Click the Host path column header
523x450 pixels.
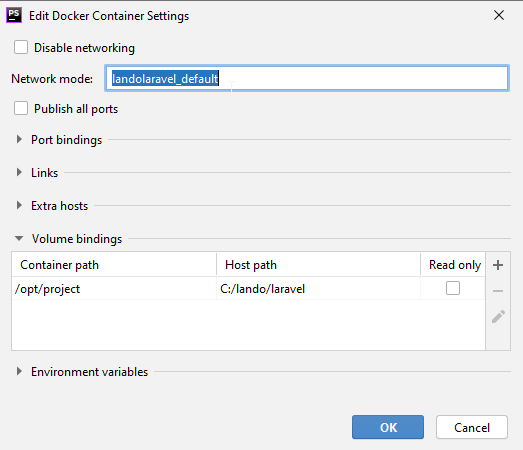tap(319, 265)
